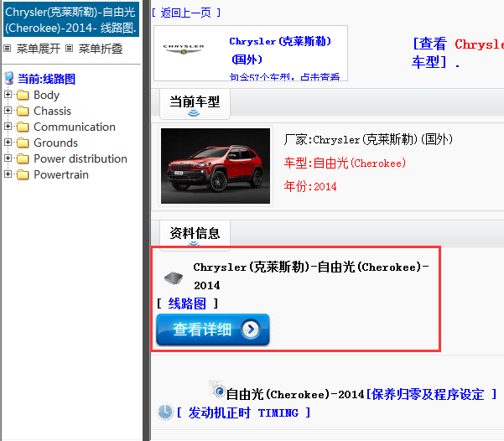Select the Powertrain tree item label
Viewport: 504px width, 441px height.
click(x=61, y=175)
